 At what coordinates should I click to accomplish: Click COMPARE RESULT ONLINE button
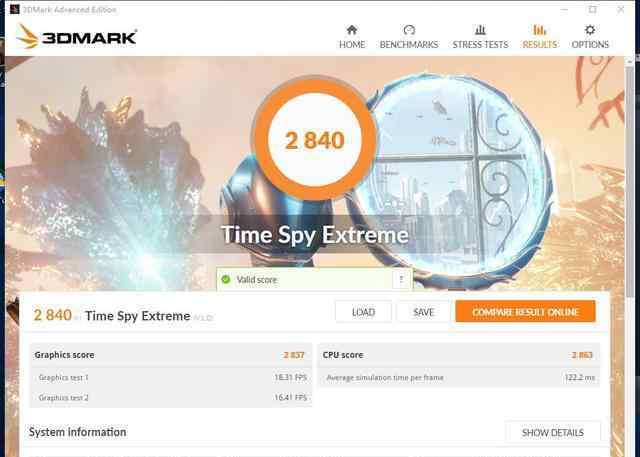point(525,312)
